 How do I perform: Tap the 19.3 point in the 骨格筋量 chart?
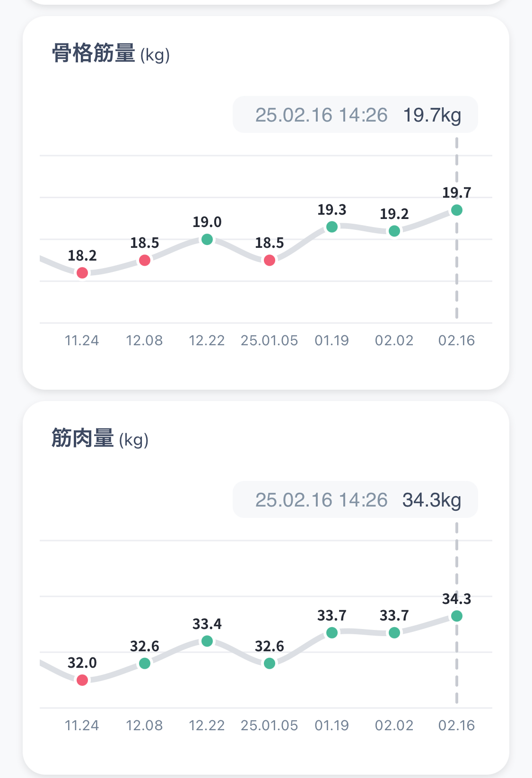[x=332, y=227]
